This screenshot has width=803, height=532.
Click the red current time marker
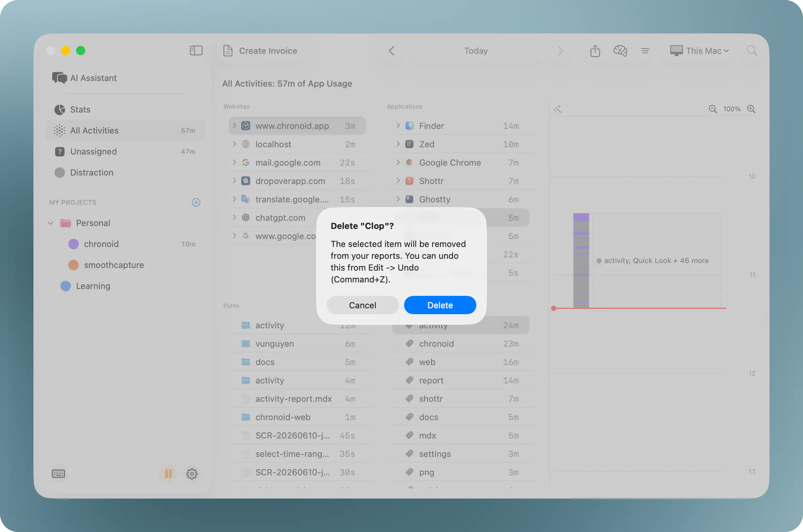(554, 308)
